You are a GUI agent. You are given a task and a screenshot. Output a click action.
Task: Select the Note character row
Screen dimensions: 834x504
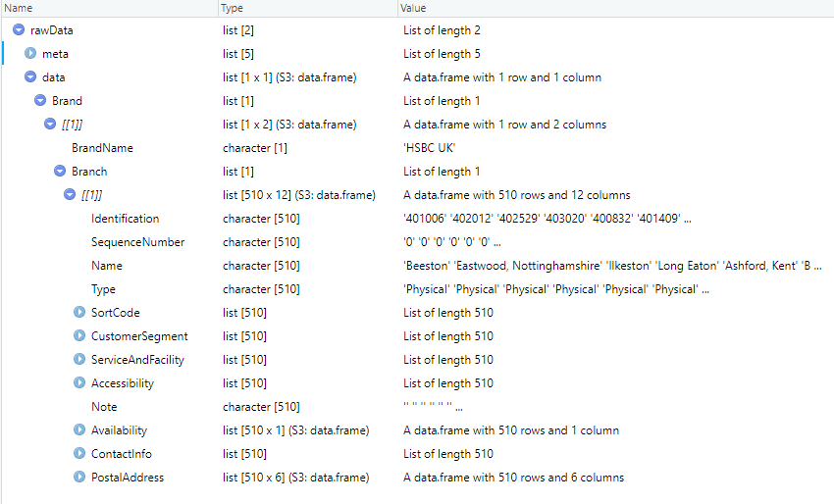[x=104, y=407]
